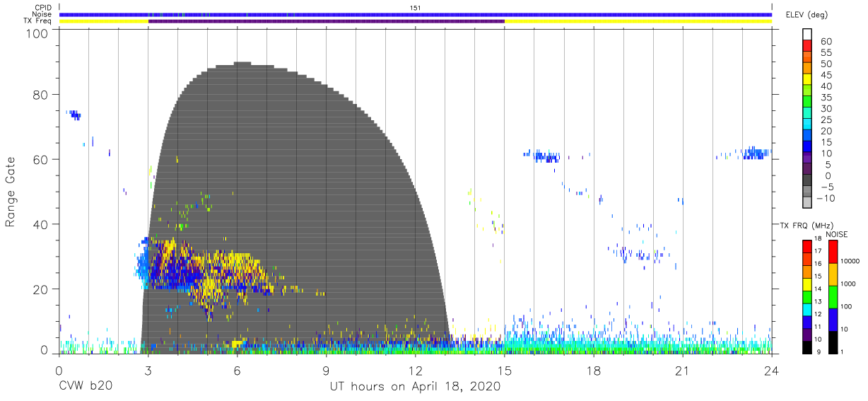Image resolution: width=868 pixels, height=401 pixels.
Task: Click the '12' tick on UT hours axis
Action: coord(415,370)
